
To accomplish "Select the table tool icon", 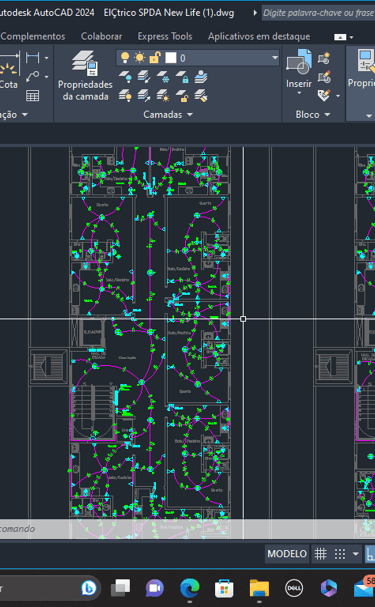I will coord(33,95).
